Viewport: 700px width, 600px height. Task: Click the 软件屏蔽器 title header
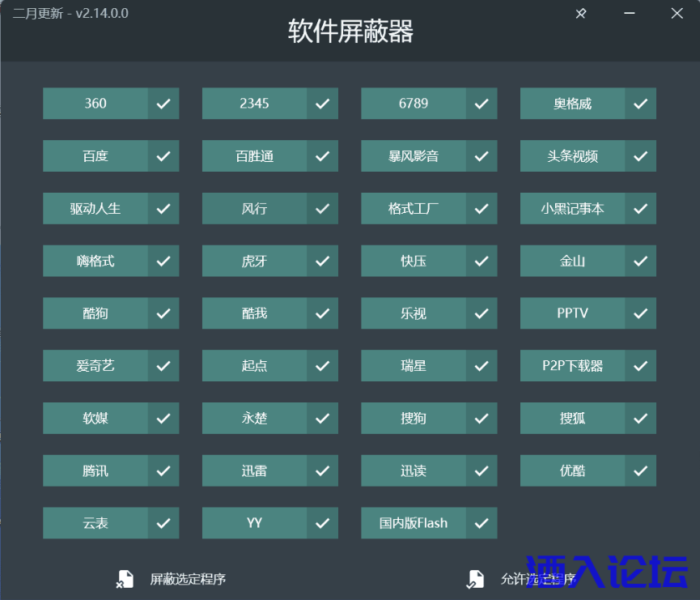point(350,31)
